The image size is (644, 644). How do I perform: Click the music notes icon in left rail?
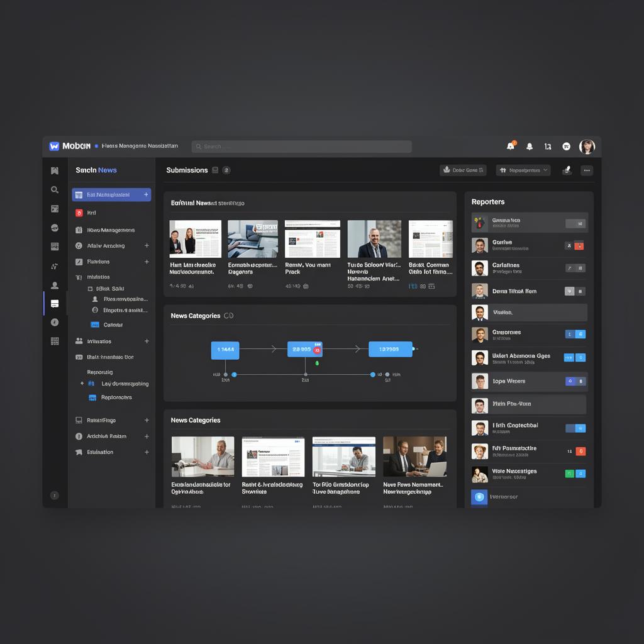click(x=55, y=266)
